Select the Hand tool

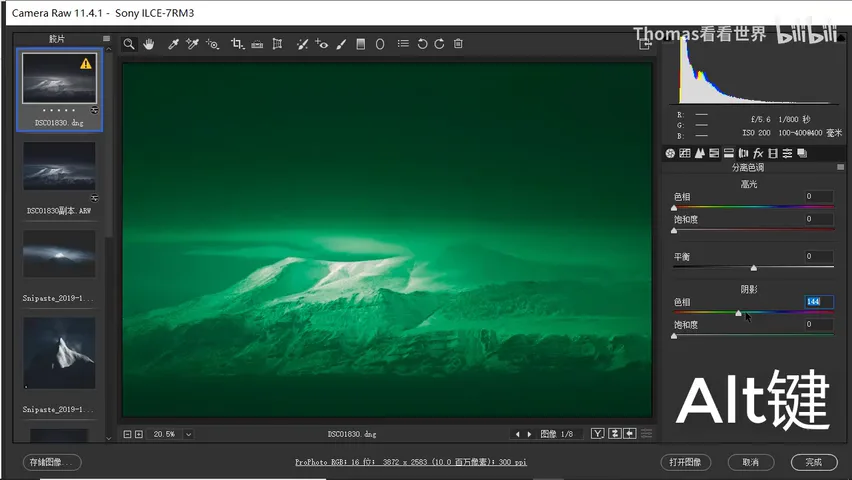coord(149,44)
